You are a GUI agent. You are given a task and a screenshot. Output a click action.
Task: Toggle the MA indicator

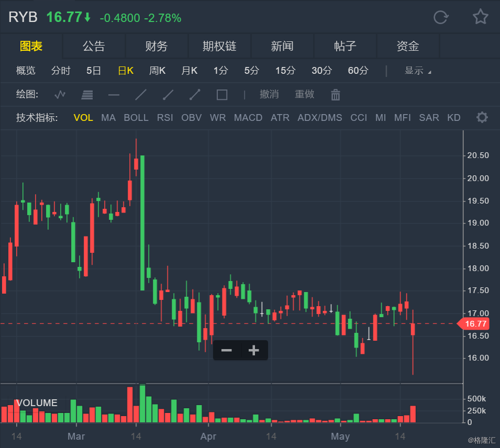click(108, 118)
